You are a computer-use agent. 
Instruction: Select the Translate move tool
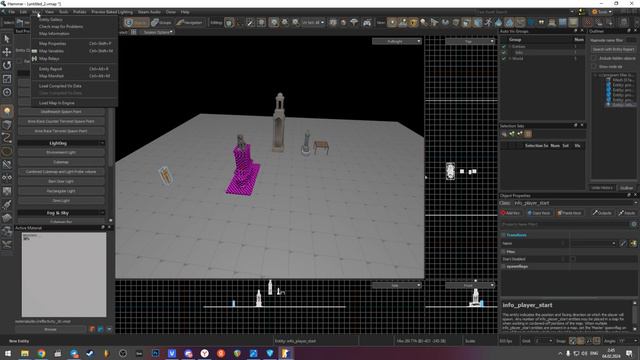tap(7, 52)
